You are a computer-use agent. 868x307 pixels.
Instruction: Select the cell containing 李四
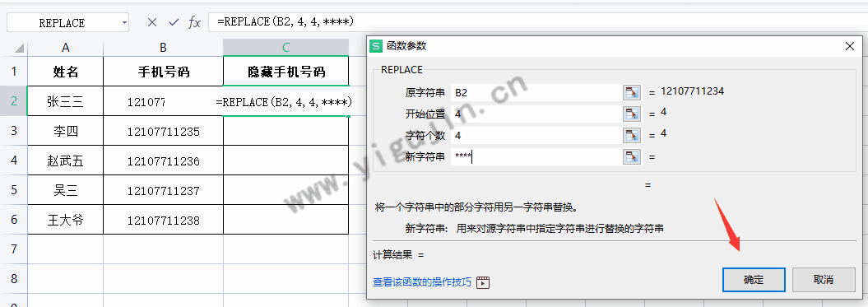[66, 131]
